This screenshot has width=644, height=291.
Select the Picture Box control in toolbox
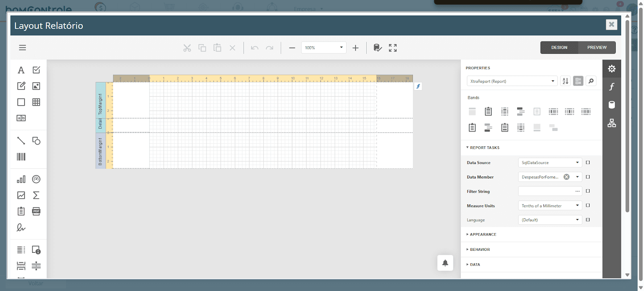pos(36,86)
